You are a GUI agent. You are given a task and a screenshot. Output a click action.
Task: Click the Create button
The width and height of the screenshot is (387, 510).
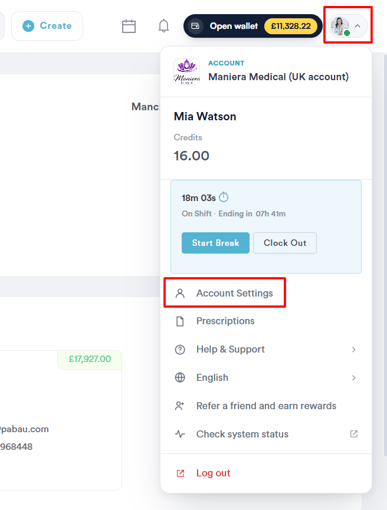pos(47,26)
